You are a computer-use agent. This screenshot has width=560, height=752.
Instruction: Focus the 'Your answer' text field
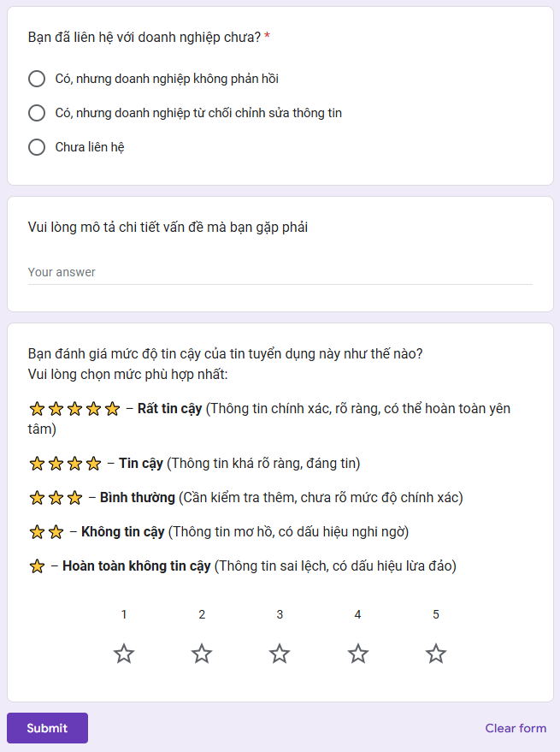280,272
